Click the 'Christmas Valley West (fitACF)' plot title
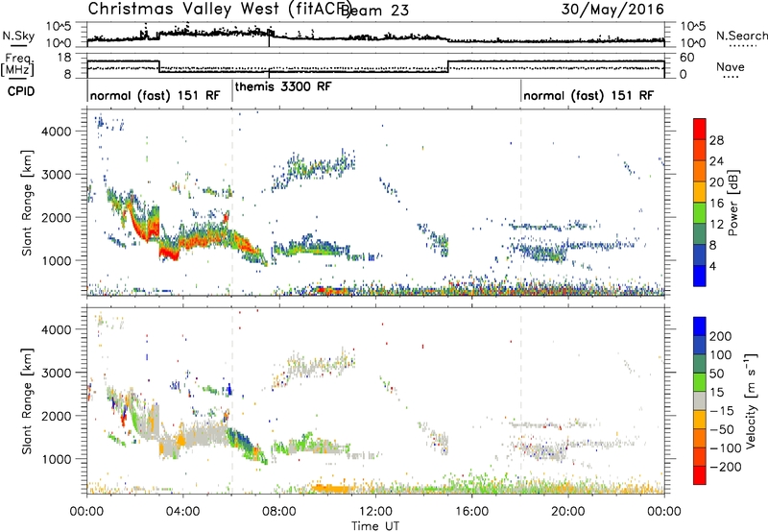The width and height of the screenshot is (768, 532). pyautogui.click(x=219, y=9)
